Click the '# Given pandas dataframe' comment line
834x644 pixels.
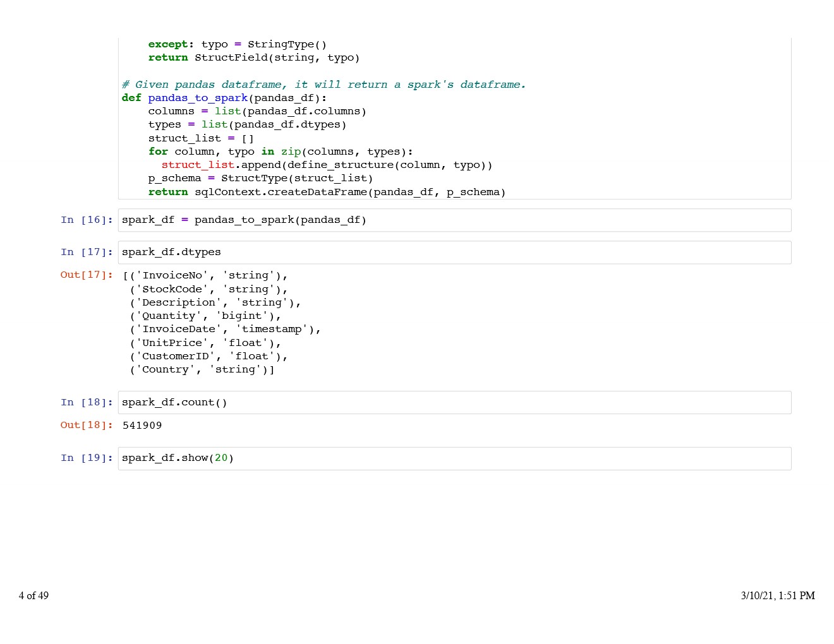pos(323,85)
